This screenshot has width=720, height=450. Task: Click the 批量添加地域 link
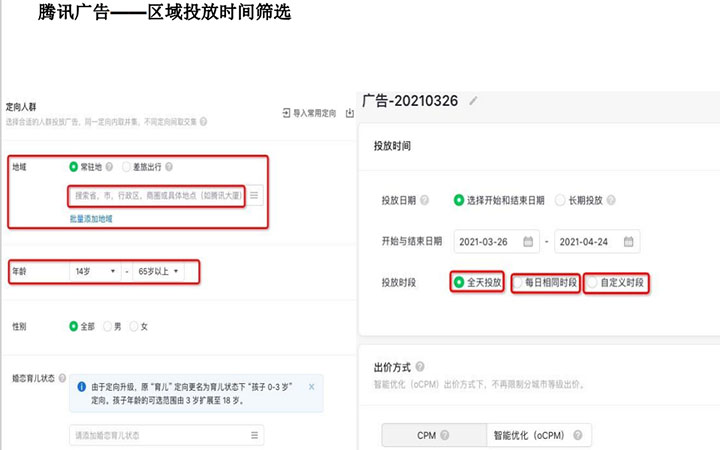click(x=91, y=218)
